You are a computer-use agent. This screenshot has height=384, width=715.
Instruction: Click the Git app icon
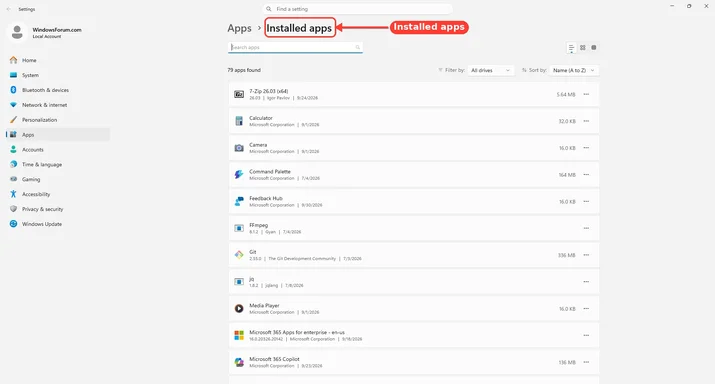239,255
